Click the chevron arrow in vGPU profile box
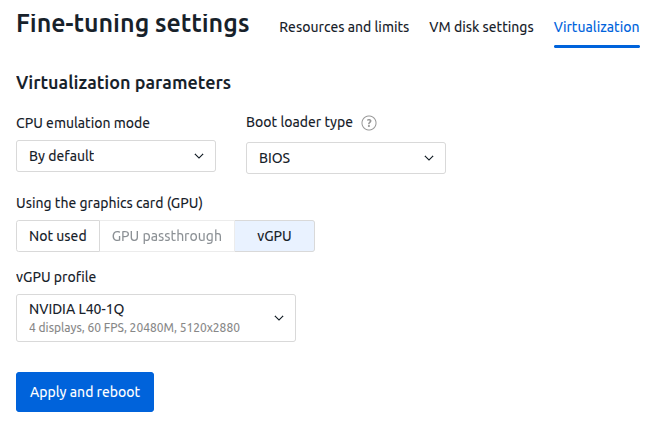Viewport: 657px width, 428px height. pos(279,318)
